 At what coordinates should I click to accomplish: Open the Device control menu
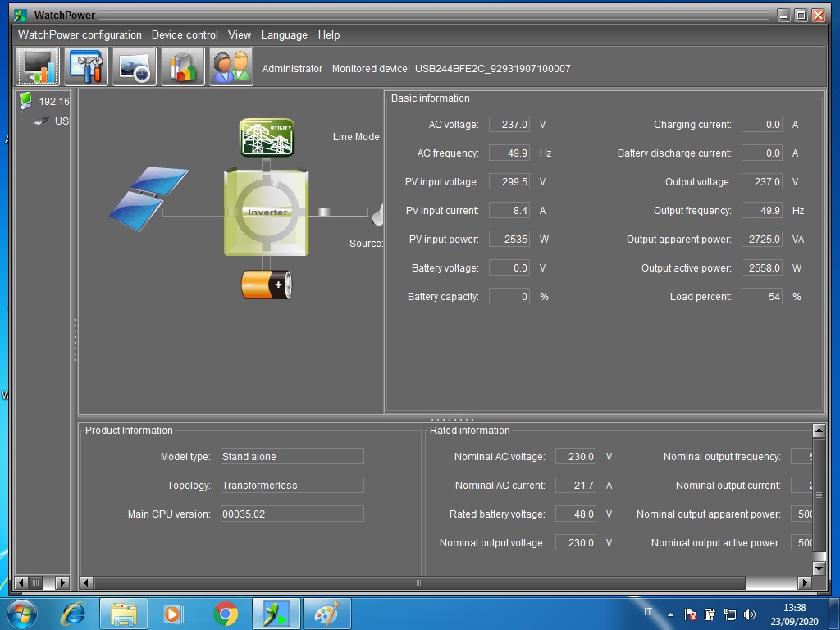[185, 35]
